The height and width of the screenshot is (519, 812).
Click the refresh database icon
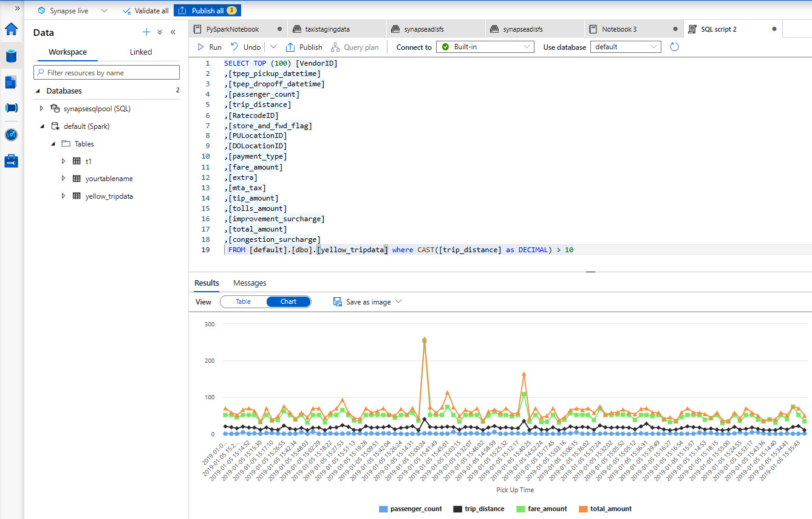tap(674, 47)
